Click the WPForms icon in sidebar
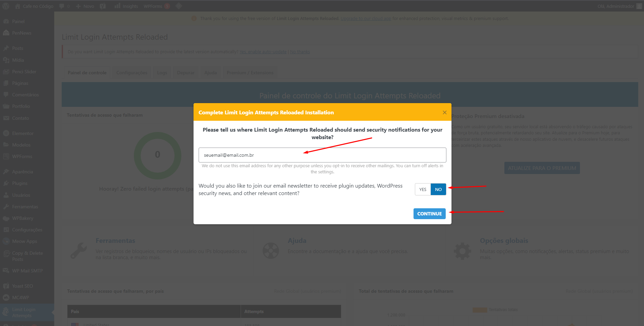644x326 pixels. (x=6, y=156)
